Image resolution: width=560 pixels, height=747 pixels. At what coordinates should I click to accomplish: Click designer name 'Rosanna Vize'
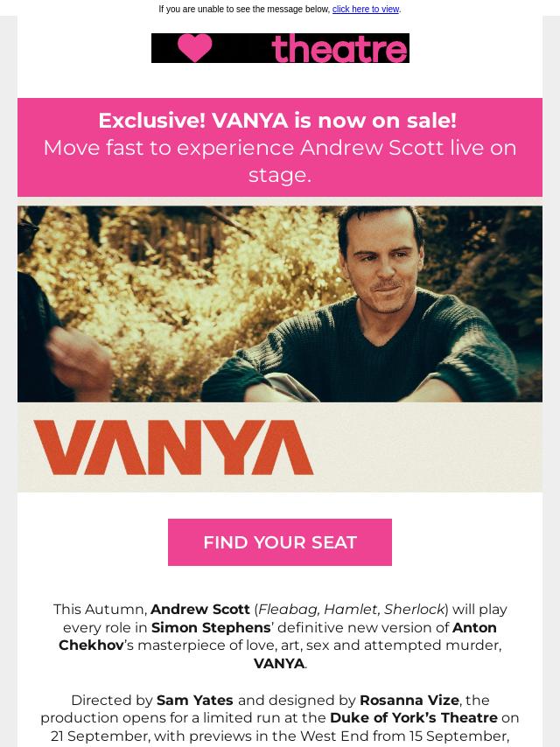coord(409,700)
